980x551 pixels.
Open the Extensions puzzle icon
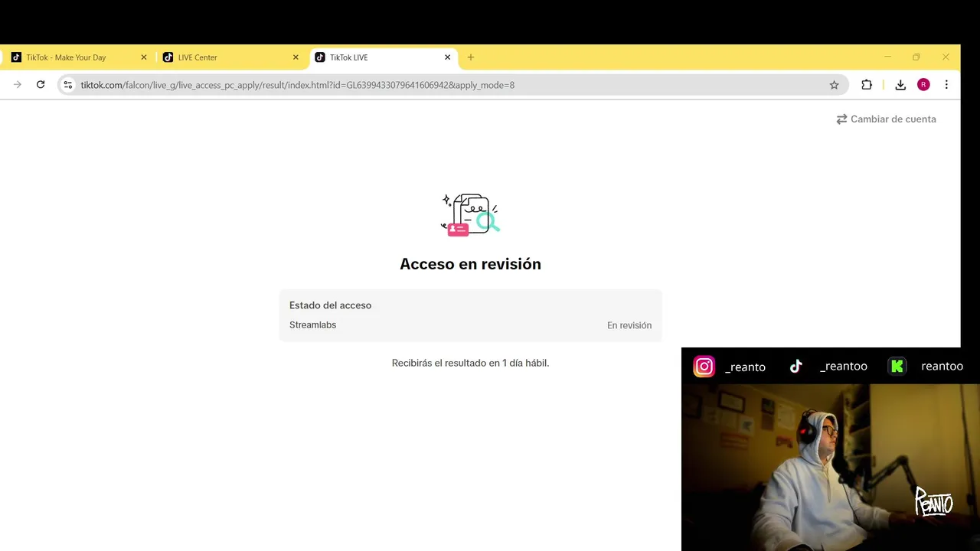[x=867, y=85]
